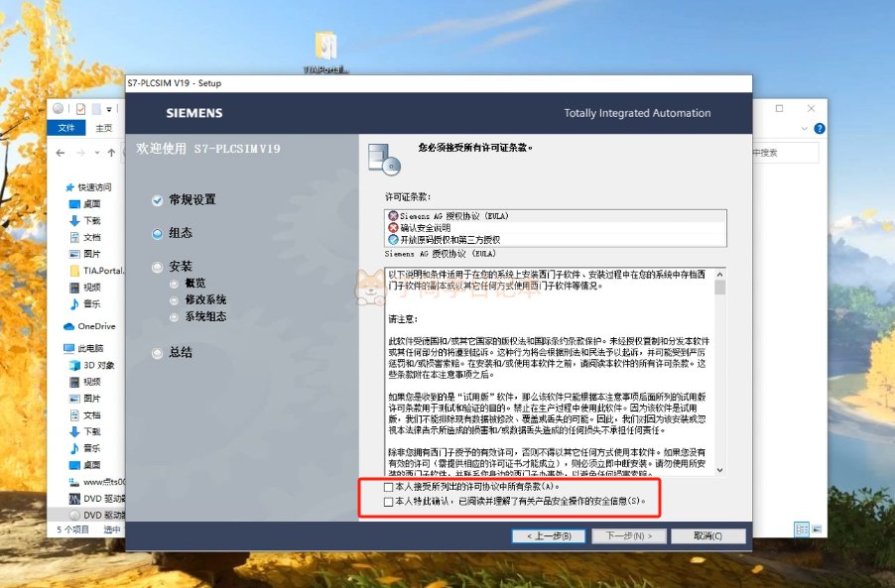
Task: Click the blue Help icon in File Explorer
Action: pyautogui.click(x=819, y=129)
